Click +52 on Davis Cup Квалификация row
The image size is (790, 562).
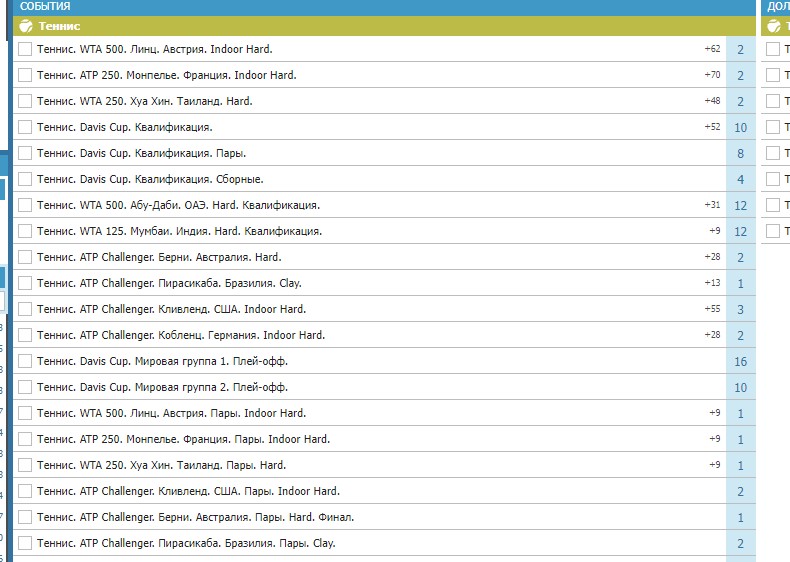[x=712, y=127]
